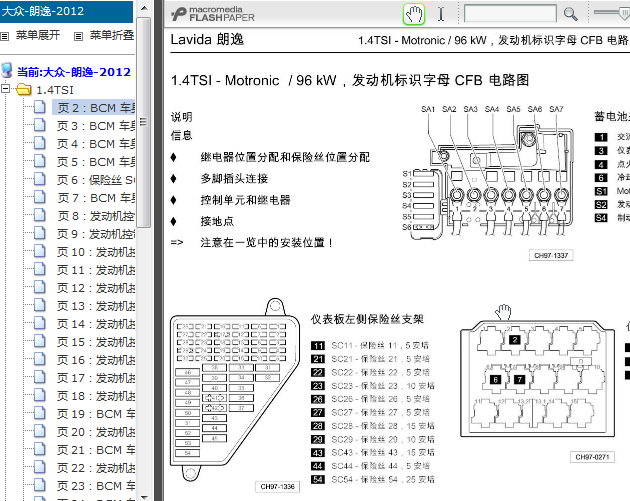This screenshot has width=630, height=501.
Task: Click the computer icon beside 当前:大众-朗逸-2012
Action: [x=7, y=70]
